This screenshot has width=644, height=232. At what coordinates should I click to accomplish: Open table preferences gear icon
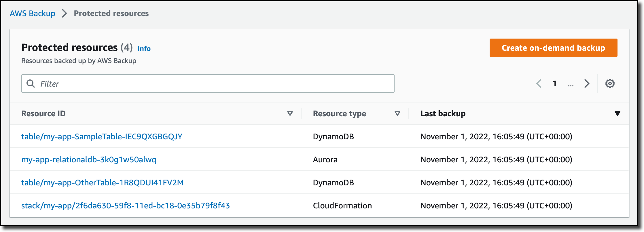pos(610,83)
